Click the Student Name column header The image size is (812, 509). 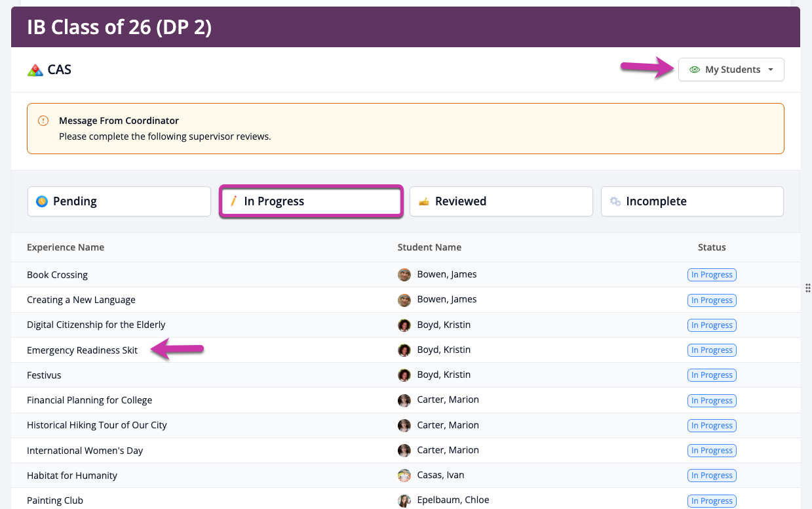pyautogui.click(x=429, y=247)
